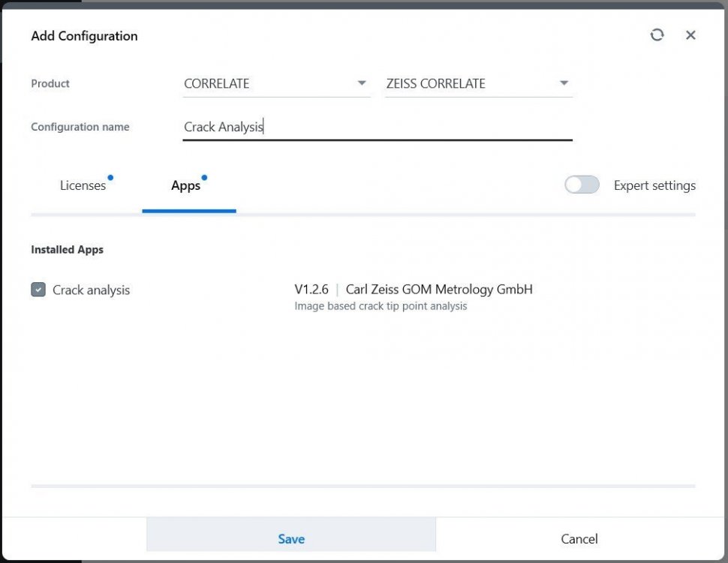Click the Image based crack tip description

tap(381, 306)
